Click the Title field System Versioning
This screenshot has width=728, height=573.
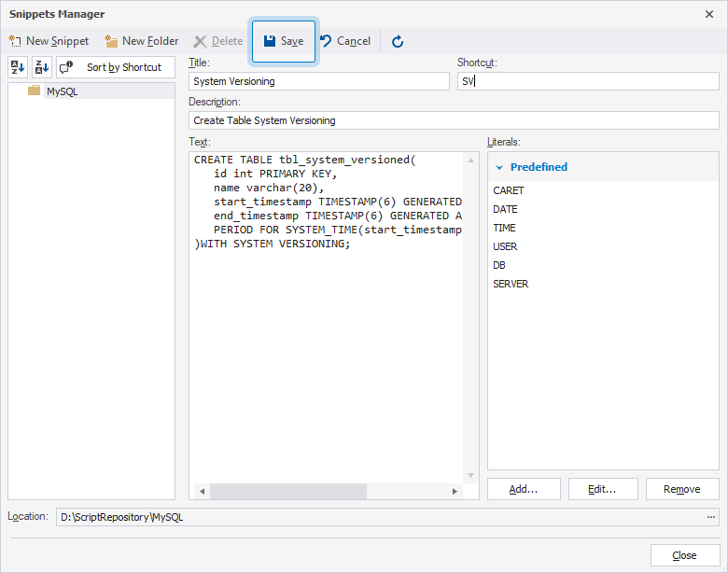tap(319, 81)
